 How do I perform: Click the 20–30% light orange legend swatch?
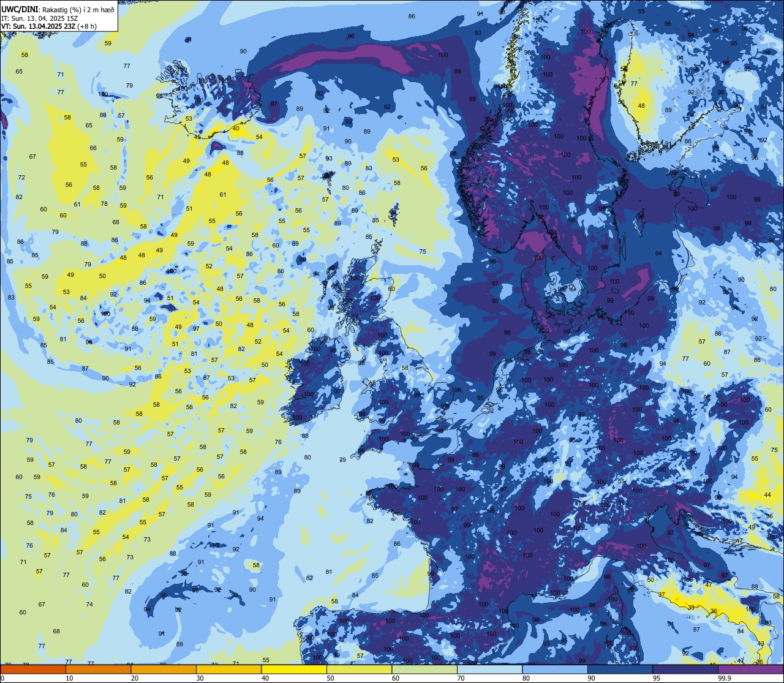pyautogui.click(x=164, y=669)
